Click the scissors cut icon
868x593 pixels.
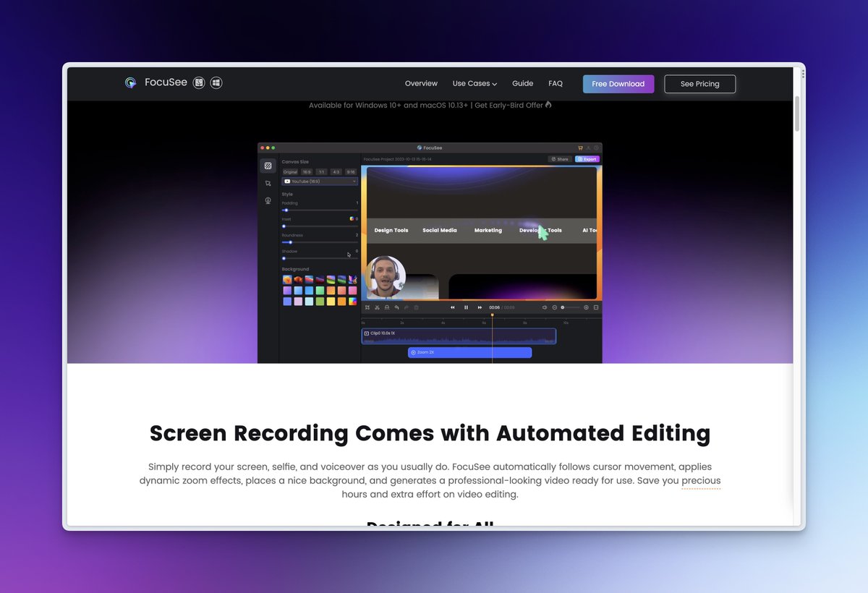coord(377,307)
